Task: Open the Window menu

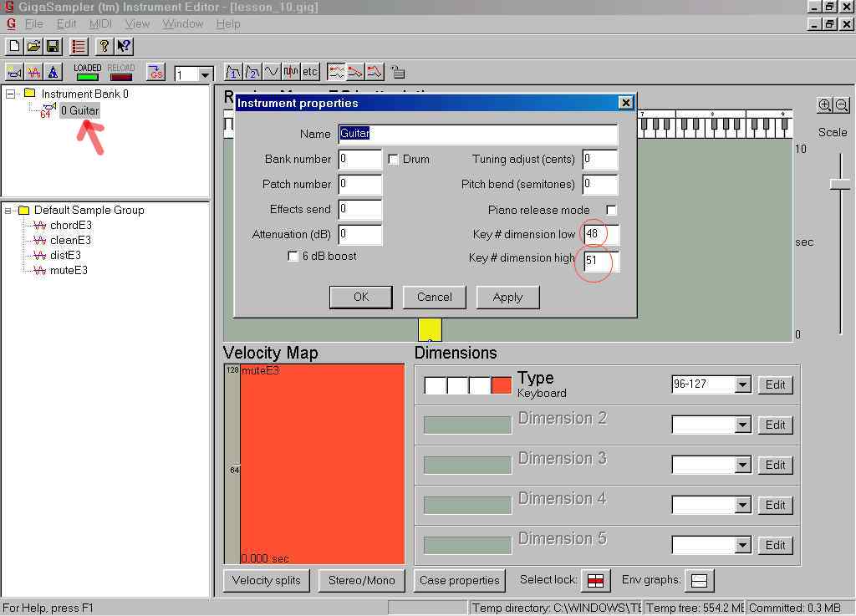Action: [182, 24]
